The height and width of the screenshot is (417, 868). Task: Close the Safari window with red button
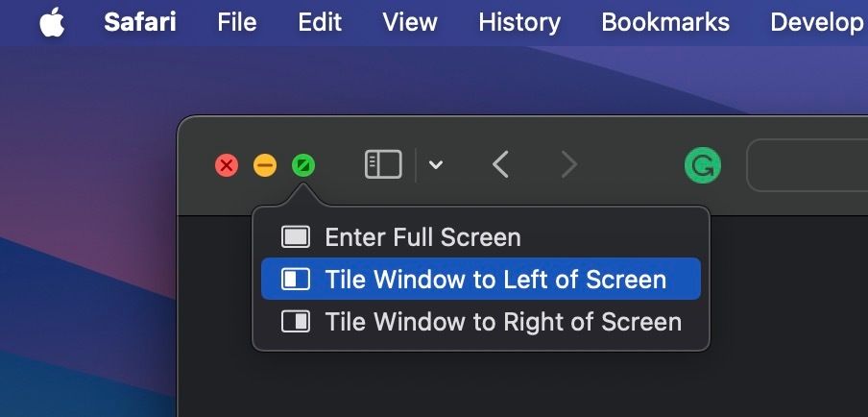[227, 166]
